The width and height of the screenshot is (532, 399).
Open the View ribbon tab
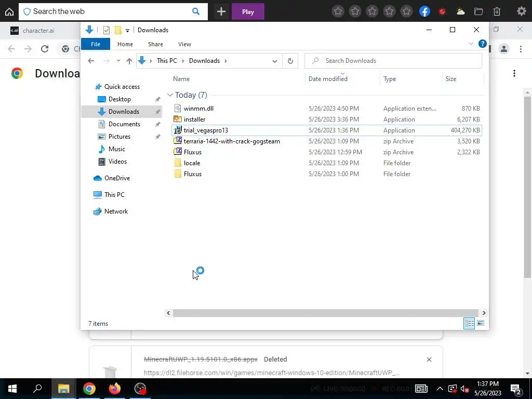tap(184, 44)
